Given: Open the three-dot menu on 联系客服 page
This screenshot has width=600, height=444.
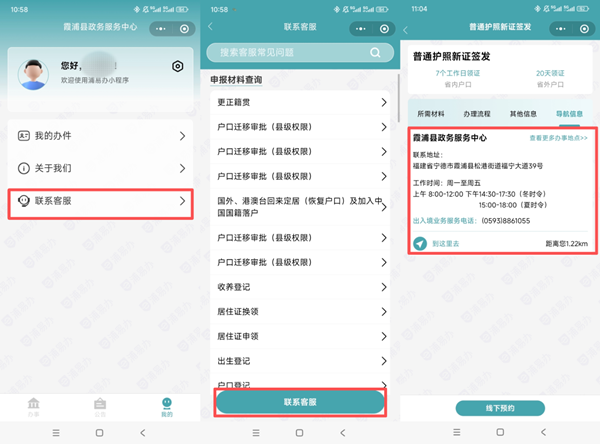Looking at the screenshot, I should pos(361,29).
